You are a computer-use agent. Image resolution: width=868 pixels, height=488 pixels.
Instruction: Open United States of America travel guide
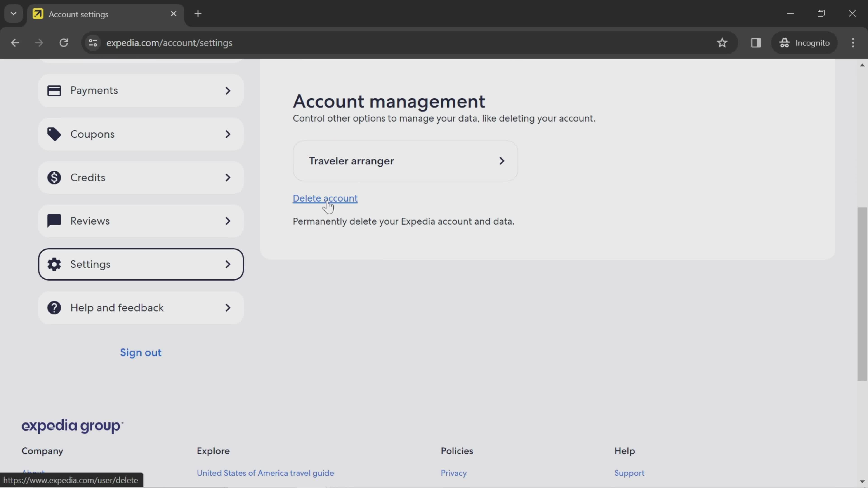[265, 473]
